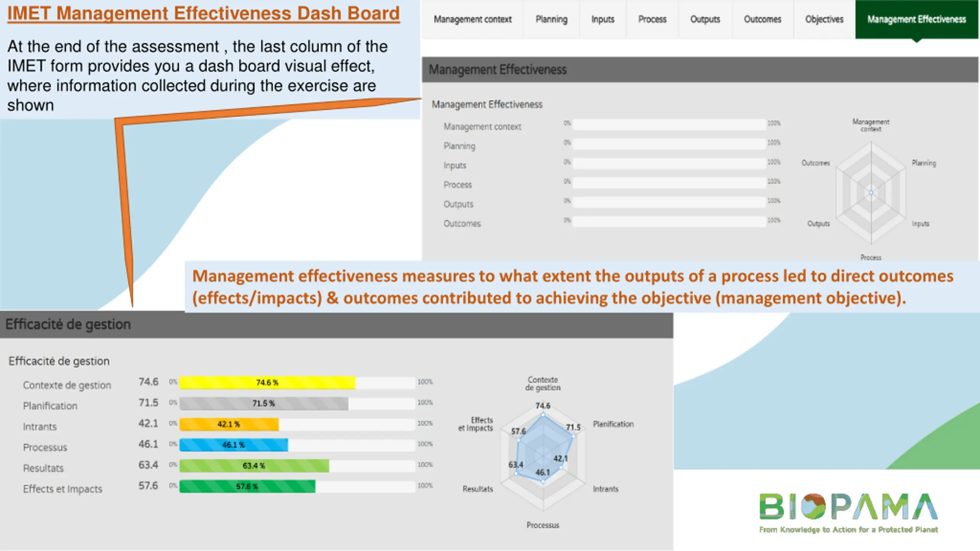This screenshot has width=980, height=551.
Task: Click the empty Process progress bar
Action: click(x=669, y=183)
